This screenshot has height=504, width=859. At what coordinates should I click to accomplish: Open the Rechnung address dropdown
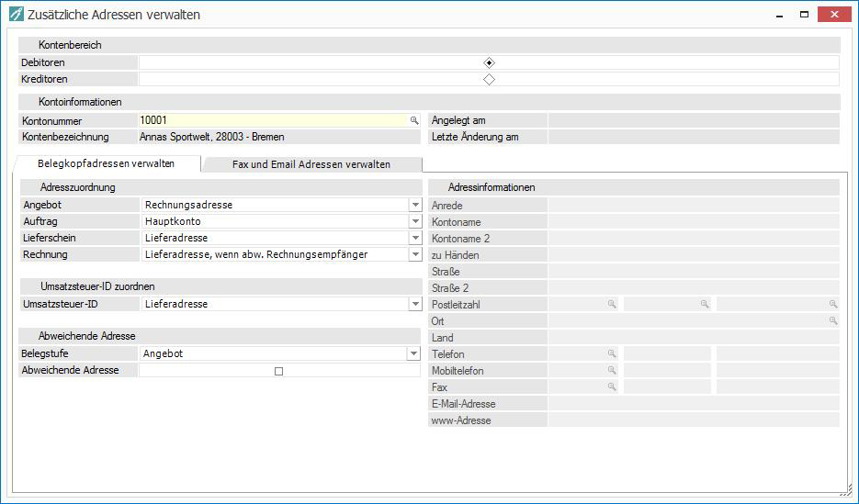[415, 254]
